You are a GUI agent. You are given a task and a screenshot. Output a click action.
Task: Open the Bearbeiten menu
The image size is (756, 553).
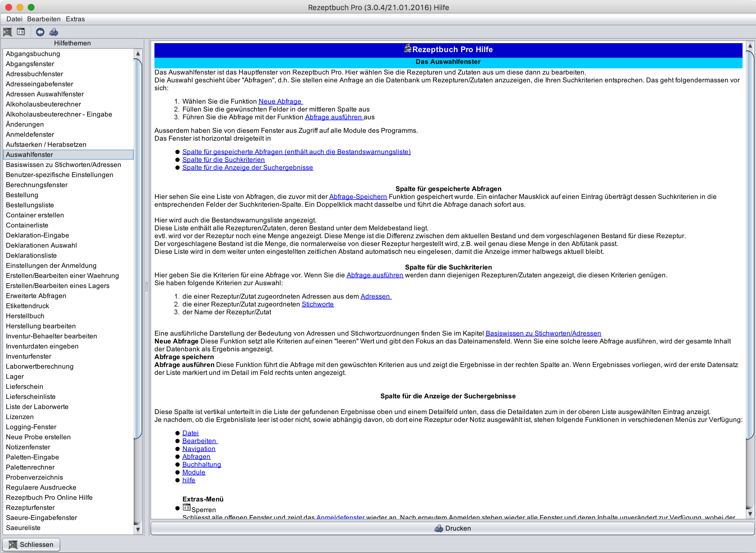tap(43, 19)
